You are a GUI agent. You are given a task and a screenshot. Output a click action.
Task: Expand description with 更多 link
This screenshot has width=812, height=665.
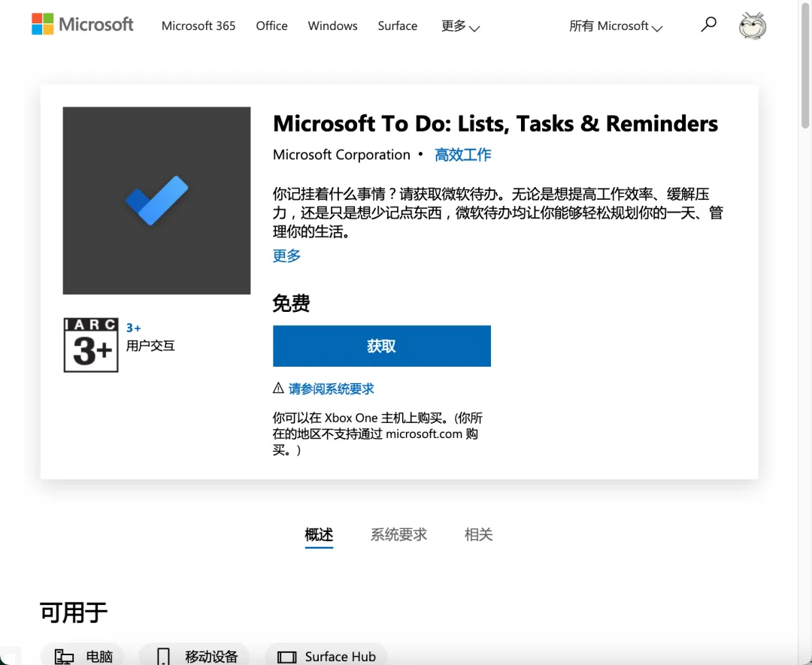[286, 255]
